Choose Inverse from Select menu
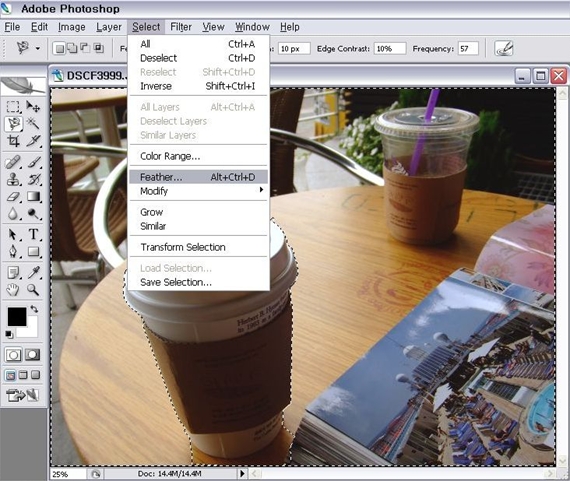The height and width of the screenshot is (481, 570). click(x=198, y=86)
